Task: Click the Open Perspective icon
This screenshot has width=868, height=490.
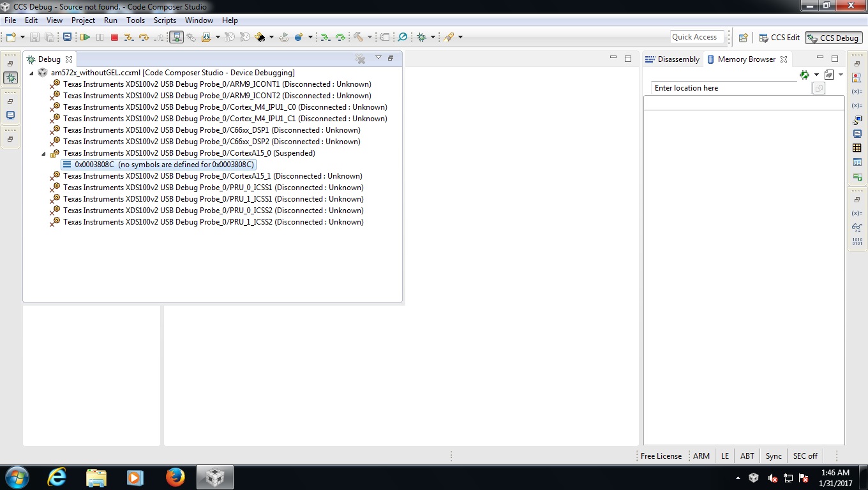Action: [x=743, y=38]
